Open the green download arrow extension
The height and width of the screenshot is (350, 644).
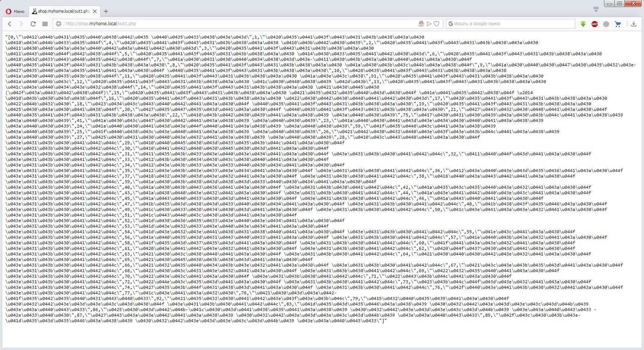583,24
